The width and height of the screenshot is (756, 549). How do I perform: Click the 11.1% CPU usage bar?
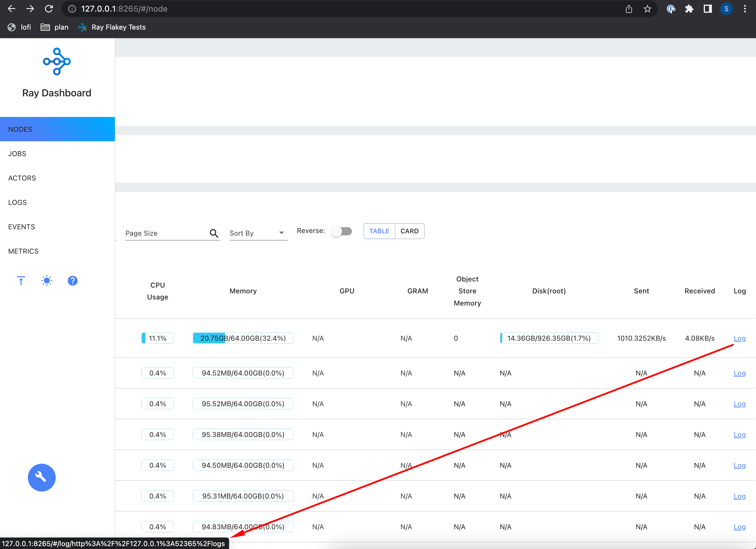point(158,338)
